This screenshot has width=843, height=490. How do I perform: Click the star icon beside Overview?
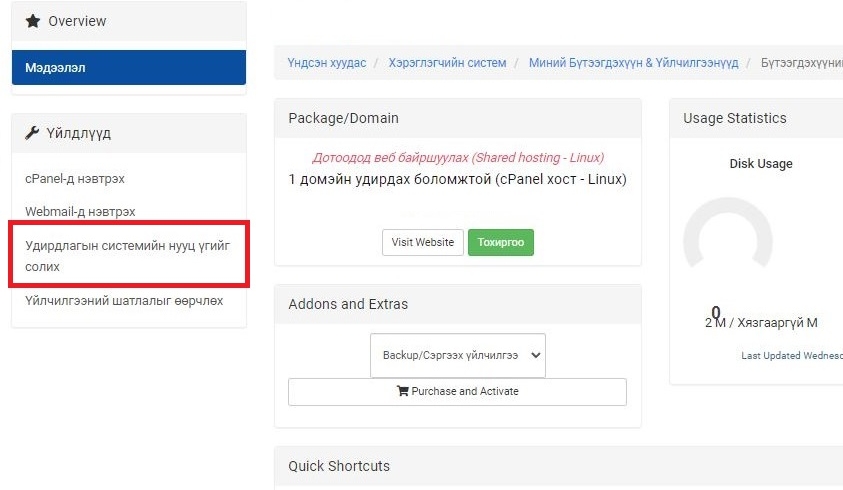click(33, 21)
